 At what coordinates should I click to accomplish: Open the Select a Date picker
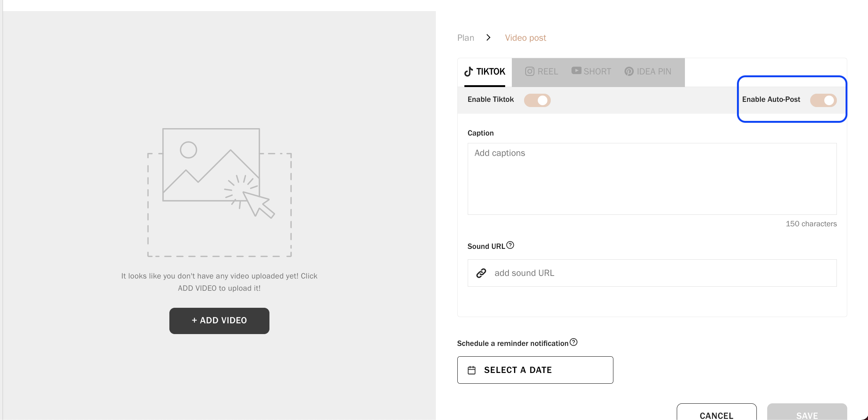(x=535, y=370)
